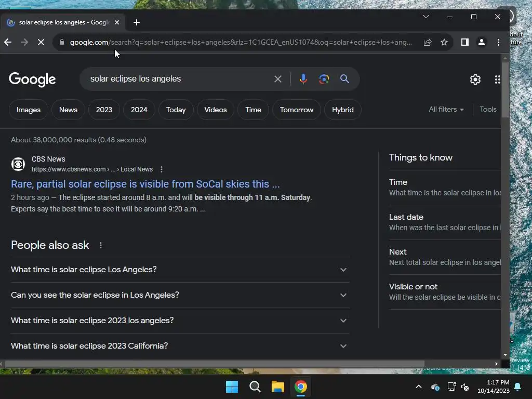532x399 pixels.
Task: Clear the search box with X
Action: point(278,79)
